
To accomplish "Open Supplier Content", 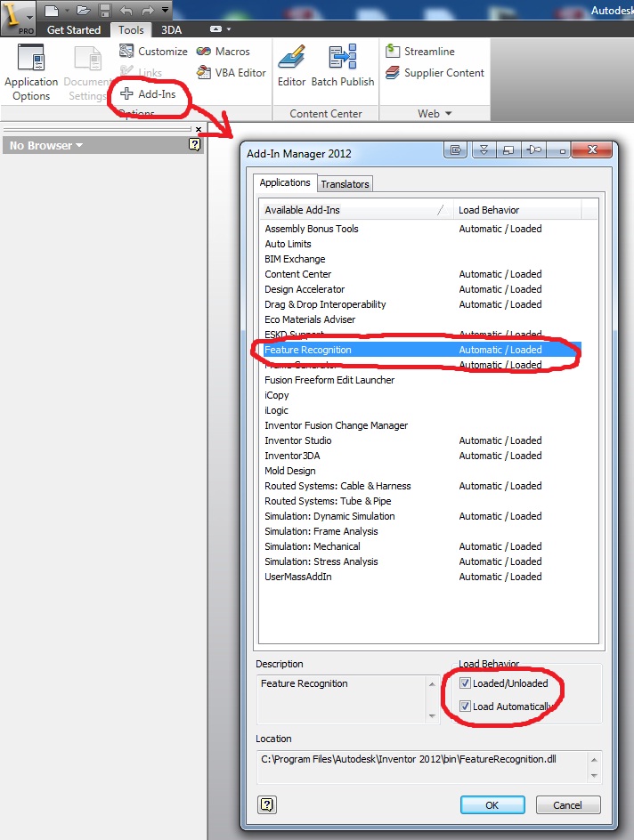I will [x=435, y=72].
